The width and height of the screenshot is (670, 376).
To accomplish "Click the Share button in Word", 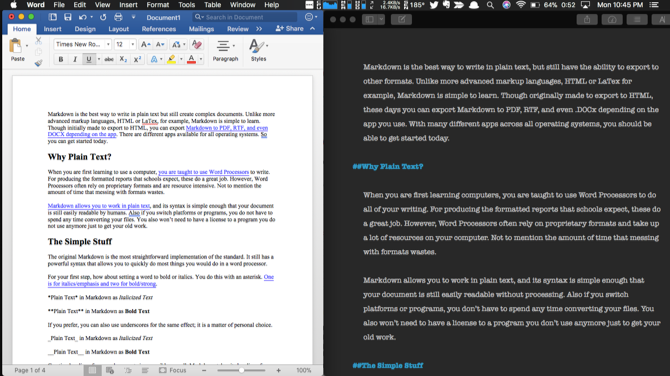I will [290, 29].
